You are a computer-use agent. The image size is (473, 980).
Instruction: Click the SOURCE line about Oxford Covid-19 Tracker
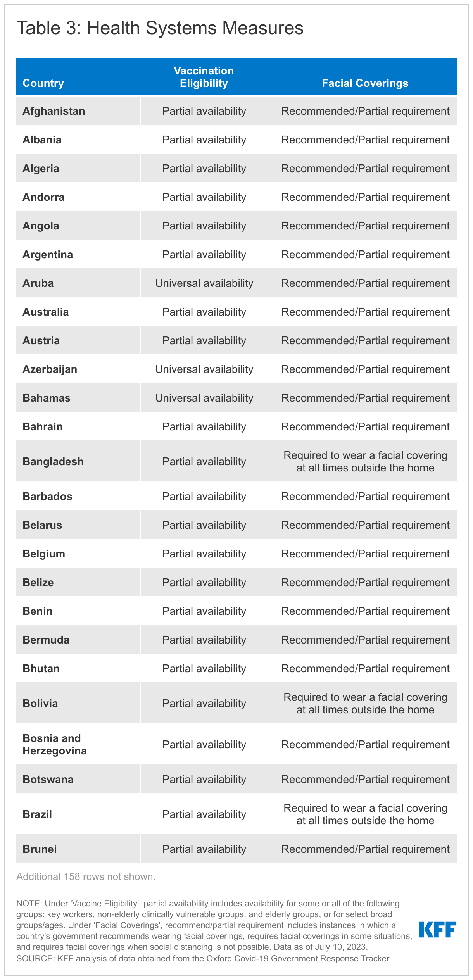pyautogui.click(x=202, y=958)
